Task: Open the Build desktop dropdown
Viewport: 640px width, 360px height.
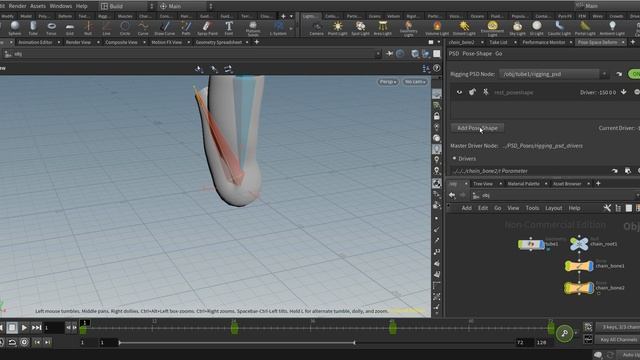Action: [x=151, y=6]
